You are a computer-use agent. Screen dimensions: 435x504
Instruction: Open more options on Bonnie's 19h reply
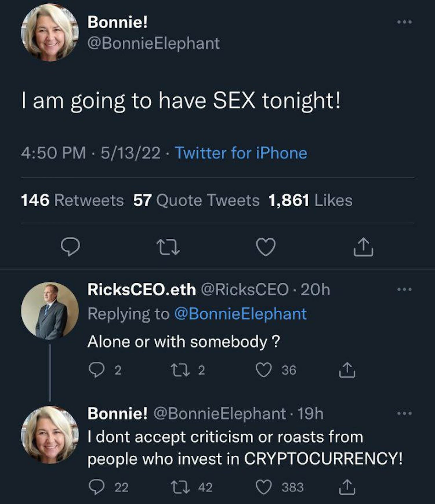click(x=404, y=413)
